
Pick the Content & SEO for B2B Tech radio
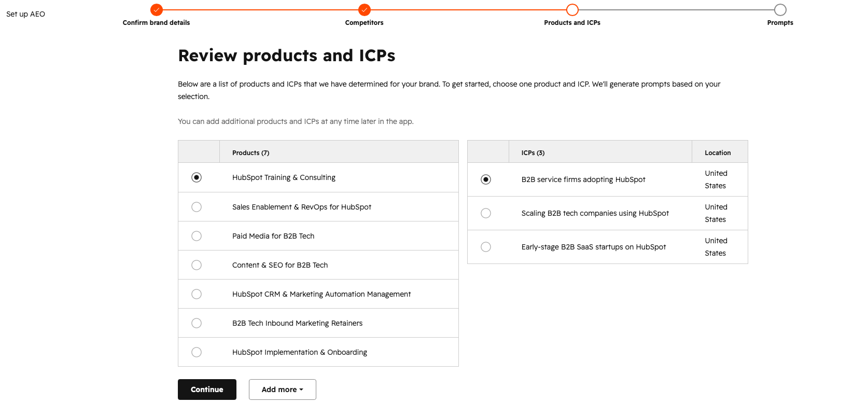[x=197, y=265]
